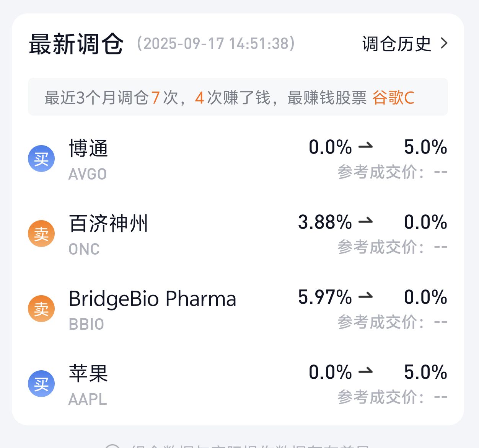Screen dimensions: 479x448
Task: Click the orange sell icon beside BridgeBio Pharma
Action: click(41, 309)
